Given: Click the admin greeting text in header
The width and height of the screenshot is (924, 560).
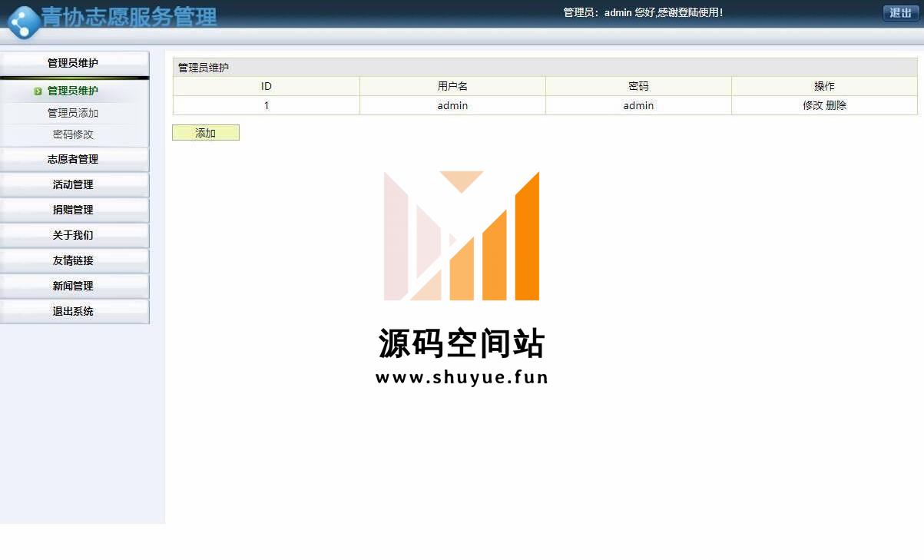Looking at the screenshot, I should tap(643, 12).
